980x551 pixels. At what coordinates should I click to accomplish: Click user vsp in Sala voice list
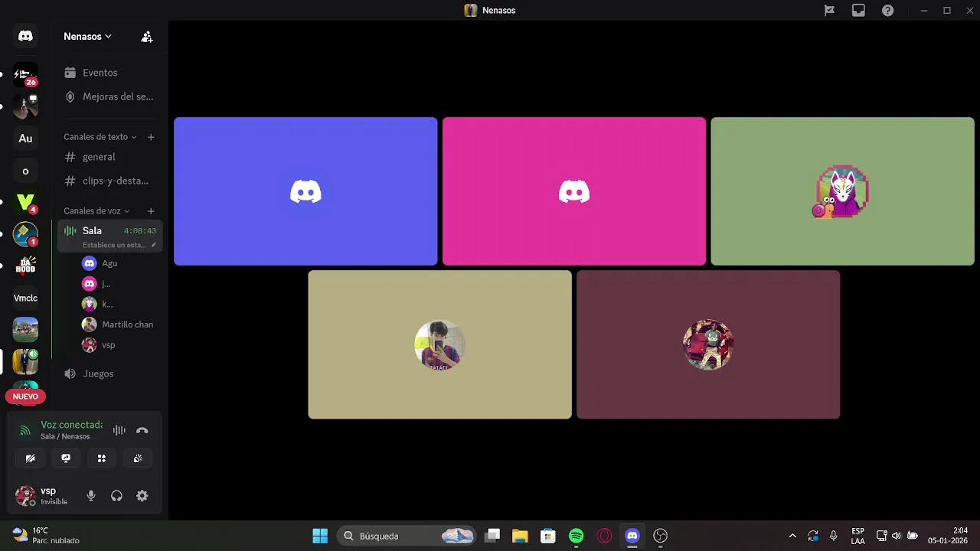109,345
